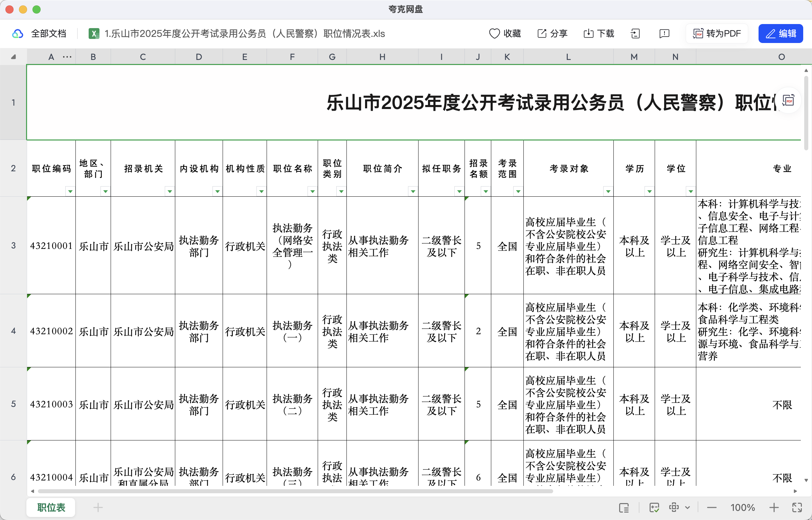Image resolution: width=812 pixels, height=520 pixels.
Task: Open document outline icon in status bar
Action: 624,507
